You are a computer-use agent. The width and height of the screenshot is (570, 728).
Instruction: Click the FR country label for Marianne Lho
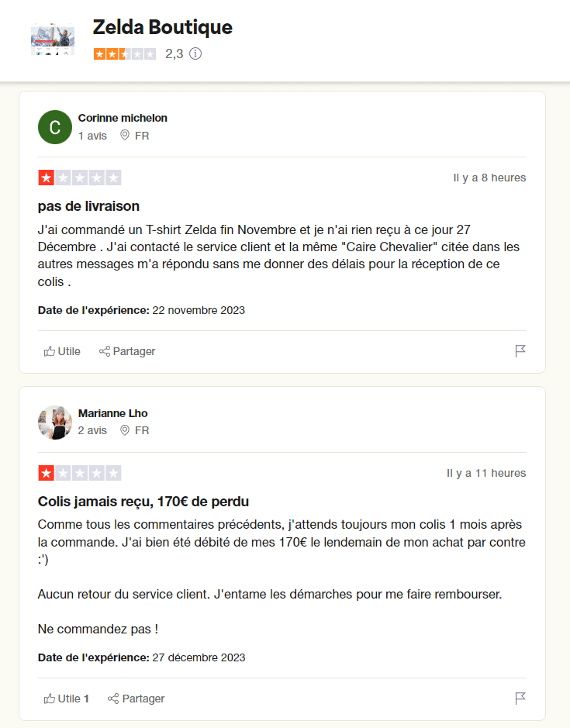point(142,430)
